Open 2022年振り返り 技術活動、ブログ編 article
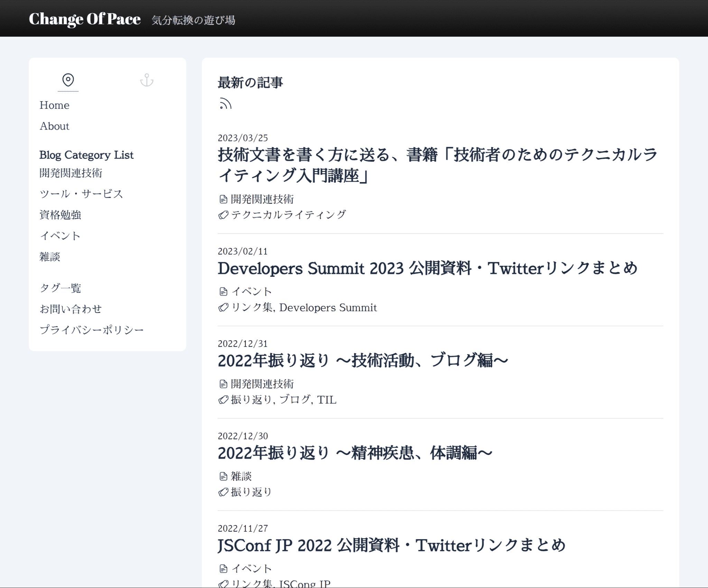Image resolution: width=708 pixels, height=588 pixels. tap(363, 361)
